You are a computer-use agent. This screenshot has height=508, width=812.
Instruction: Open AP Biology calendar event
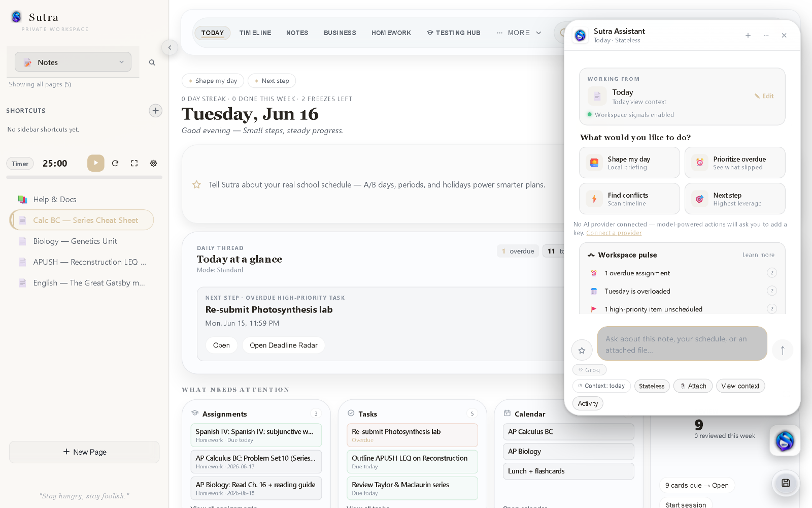coord(568,451)
